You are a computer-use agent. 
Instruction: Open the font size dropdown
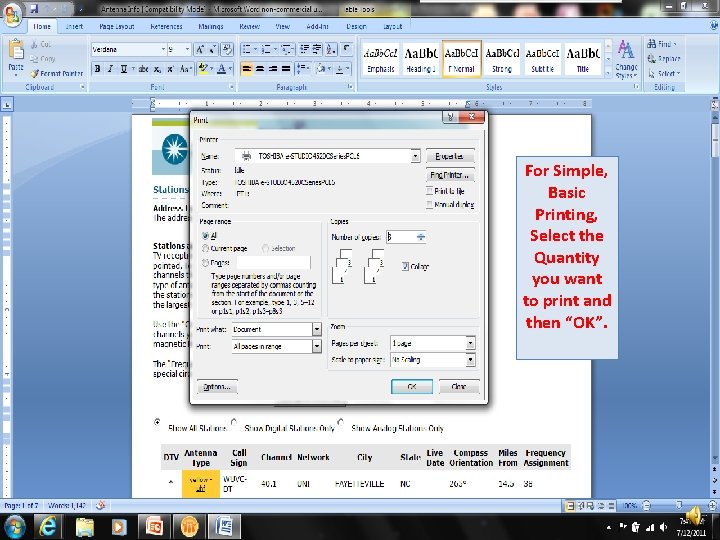(187, 49)
